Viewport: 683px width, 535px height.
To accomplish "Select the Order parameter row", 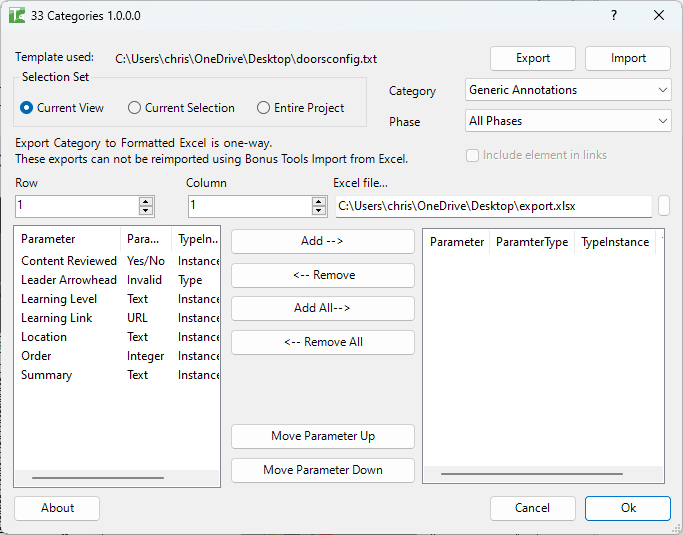I will pos(118,356).
